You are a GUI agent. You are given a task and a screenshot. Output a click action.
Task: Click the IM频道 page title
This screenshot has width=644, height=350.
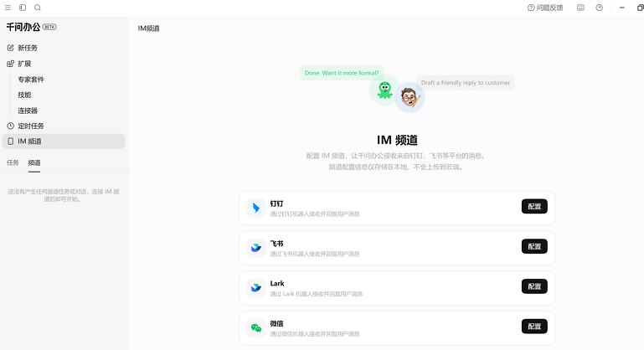[x=148, y=28]
